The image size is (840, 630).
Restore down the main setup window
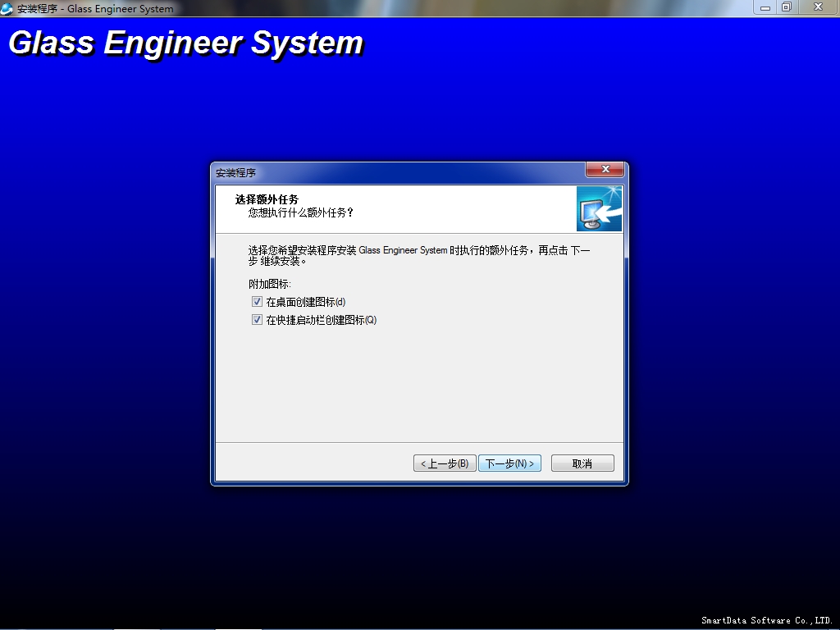[787, 7]
